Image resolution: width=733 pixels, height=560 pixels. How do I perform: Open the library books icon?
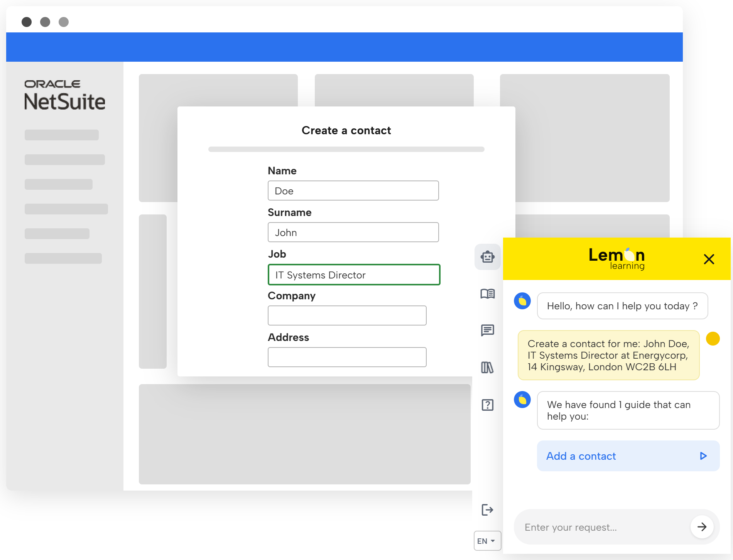coord(487,367)
